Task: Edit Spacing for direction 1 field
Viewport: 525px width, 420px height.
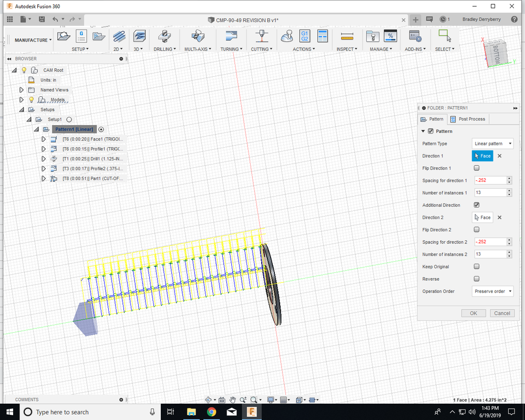Action: coord(490,180)
